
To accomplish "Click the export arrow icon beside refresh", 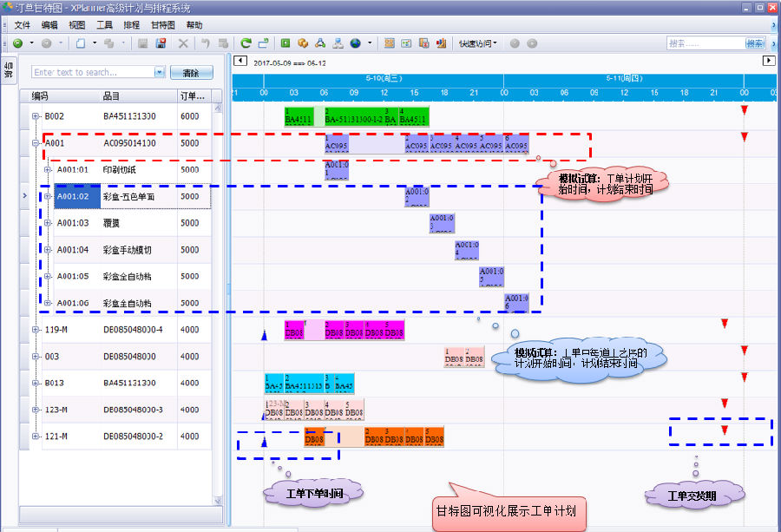I will click(262, 43).
